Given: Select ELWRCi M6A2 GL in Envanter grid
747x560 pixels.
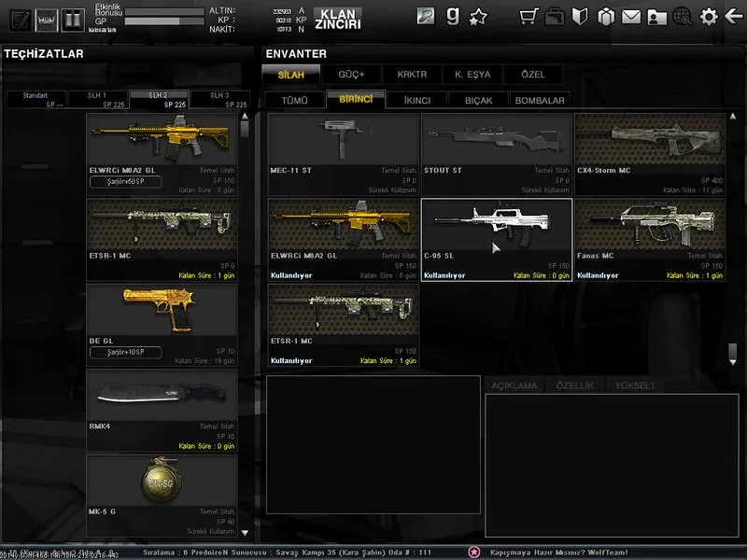Looking at the screenshot, I should coord(344,240).
